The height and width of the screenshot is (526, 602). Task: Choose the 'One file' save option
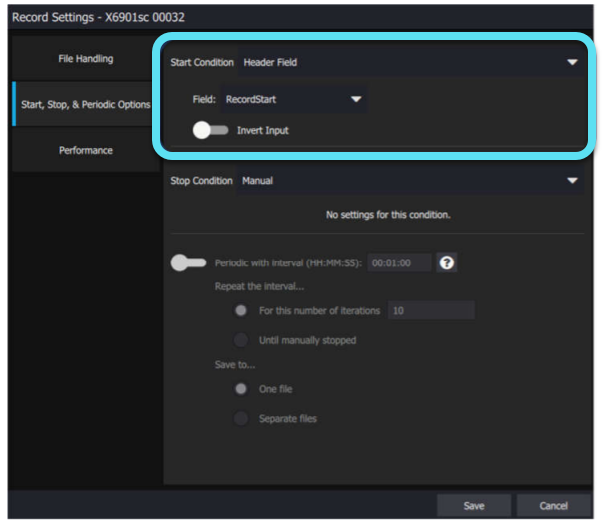click(x=241, y=389)
